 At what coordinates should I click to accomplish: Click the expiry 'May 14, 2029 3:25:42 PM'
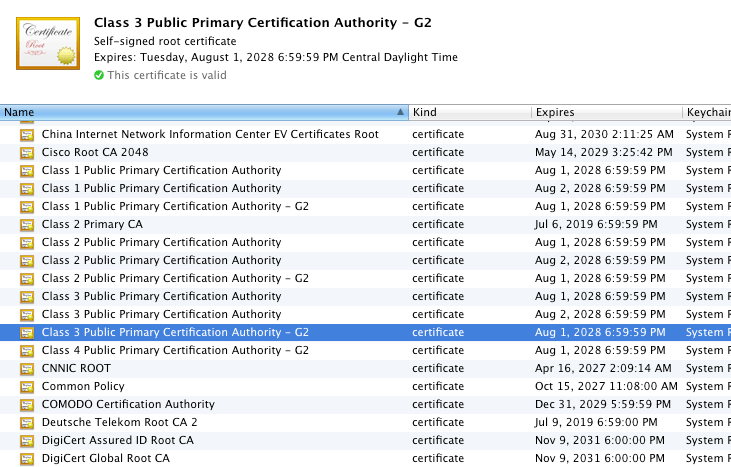(604, 152)
